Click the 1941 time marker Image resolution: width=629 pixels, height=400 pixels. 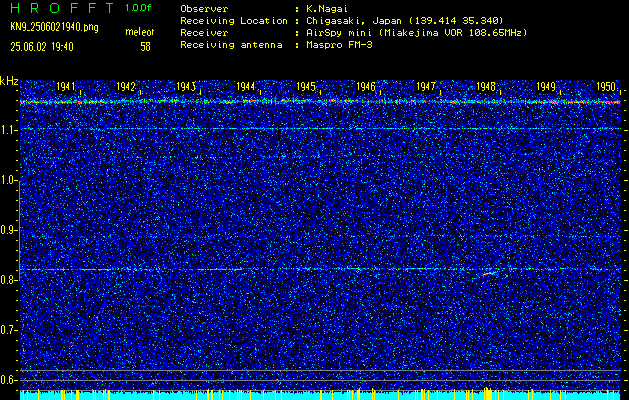pos(65,87)
